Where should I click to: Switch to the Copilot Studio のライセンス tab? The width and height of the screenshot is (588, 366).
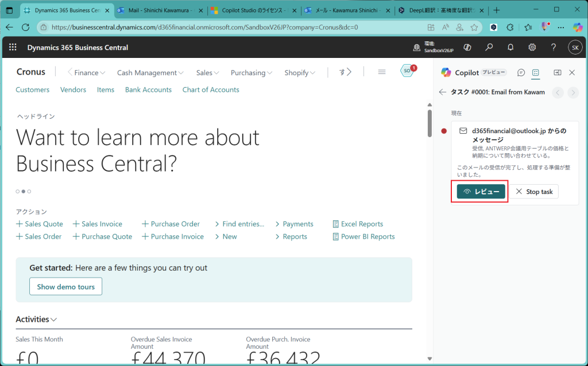pyautogui.click(x=254, y=10)
